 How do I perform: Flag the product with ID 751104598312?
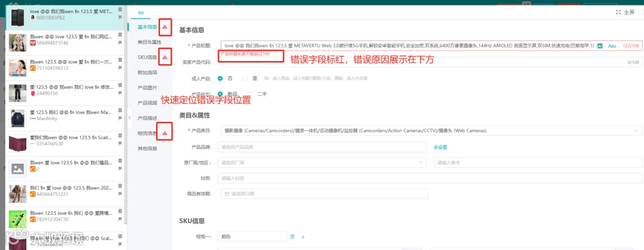pos(120,68)
